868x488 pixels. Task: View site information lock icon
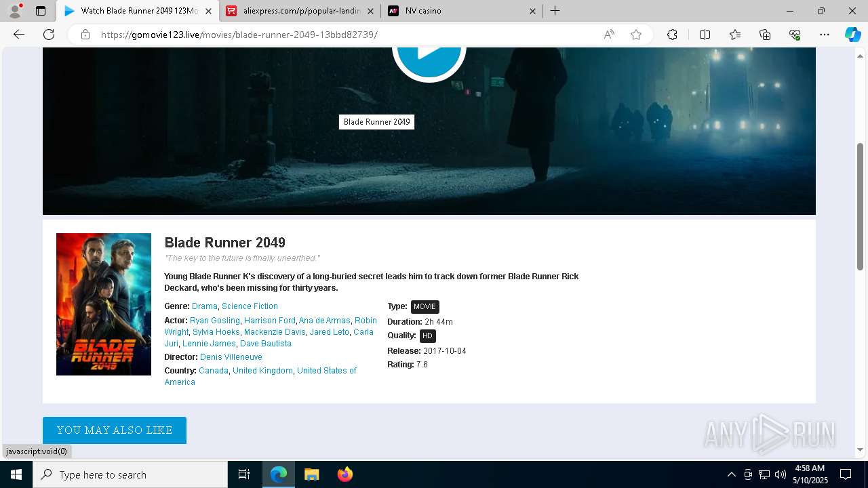point(85,35)
